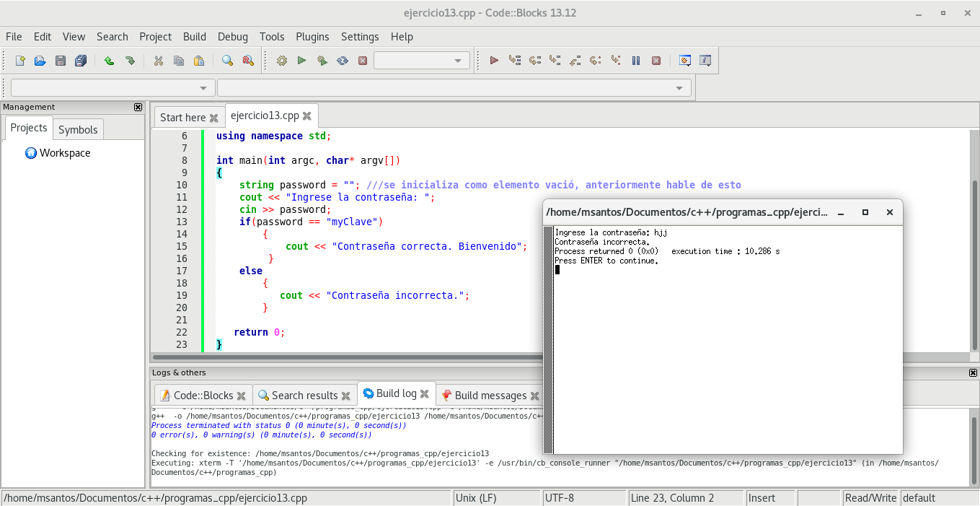Close the Start here tab

213,118
